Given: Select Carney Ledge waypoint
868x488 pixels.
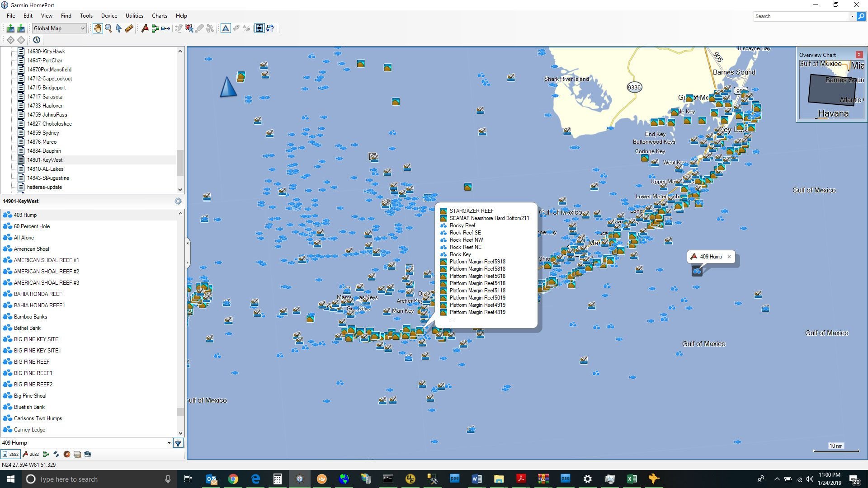Looking at the screenshot, I should pos(29,430).
